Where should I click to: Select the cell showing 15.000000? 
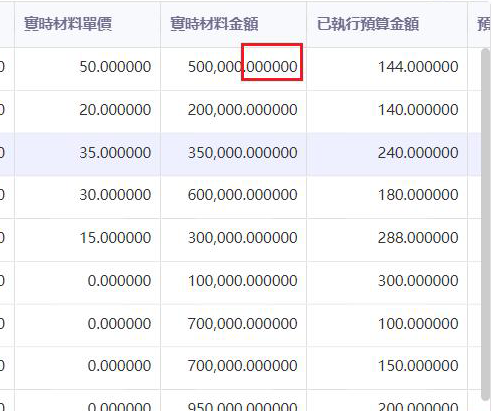click(87, 238)
